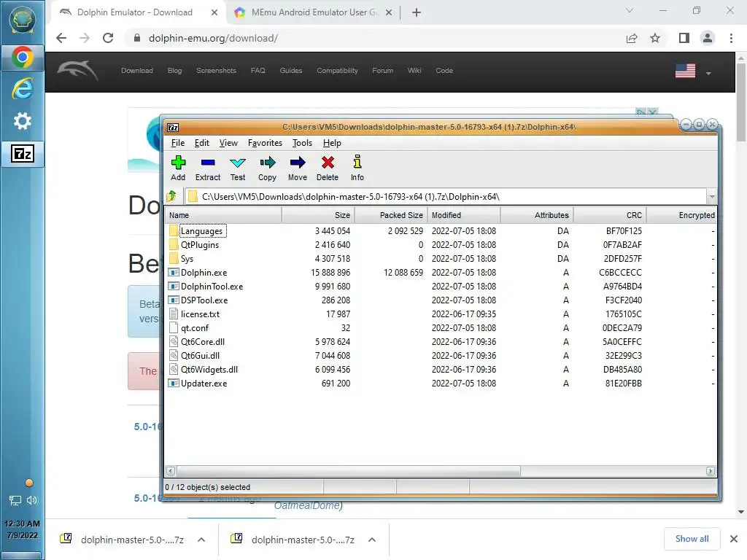Viewport: 747px width, 560px height.
Task: Go back in Chrome
Action: 61,38
